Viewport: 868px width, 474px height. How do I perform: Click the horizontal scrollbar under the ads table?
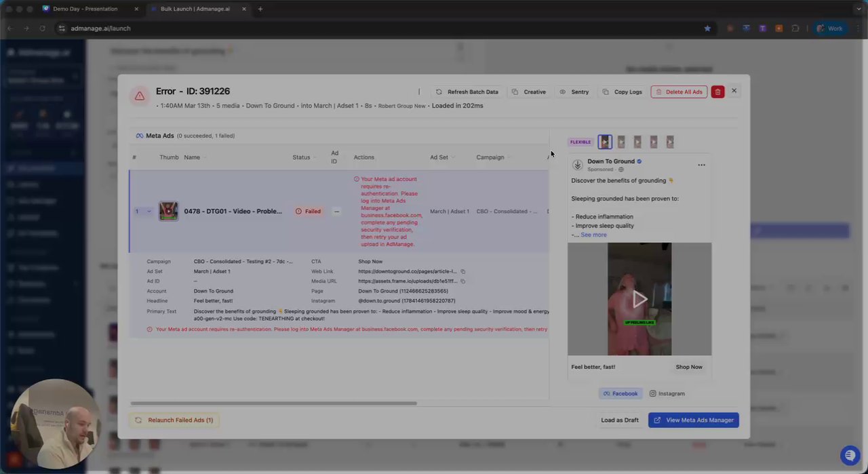(x=273, y=403)
